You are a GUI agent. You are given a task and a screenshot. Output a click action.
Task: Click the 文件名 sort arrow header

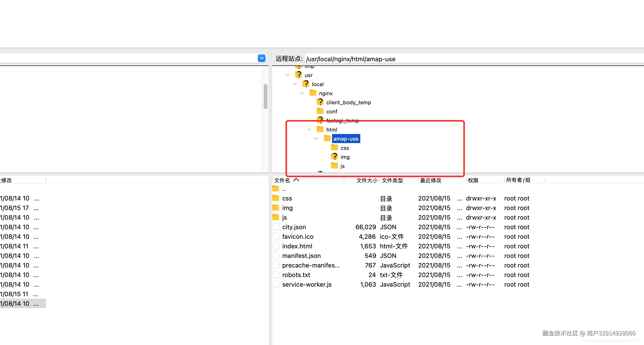tap(296, 180)
